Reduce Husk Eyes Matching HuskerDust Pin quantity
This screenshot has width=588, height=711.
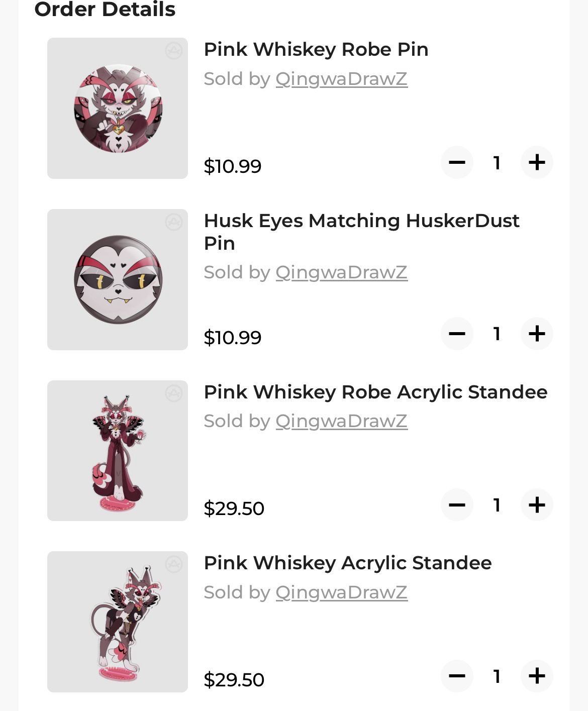pyautogui.click(x=457, y=334)
